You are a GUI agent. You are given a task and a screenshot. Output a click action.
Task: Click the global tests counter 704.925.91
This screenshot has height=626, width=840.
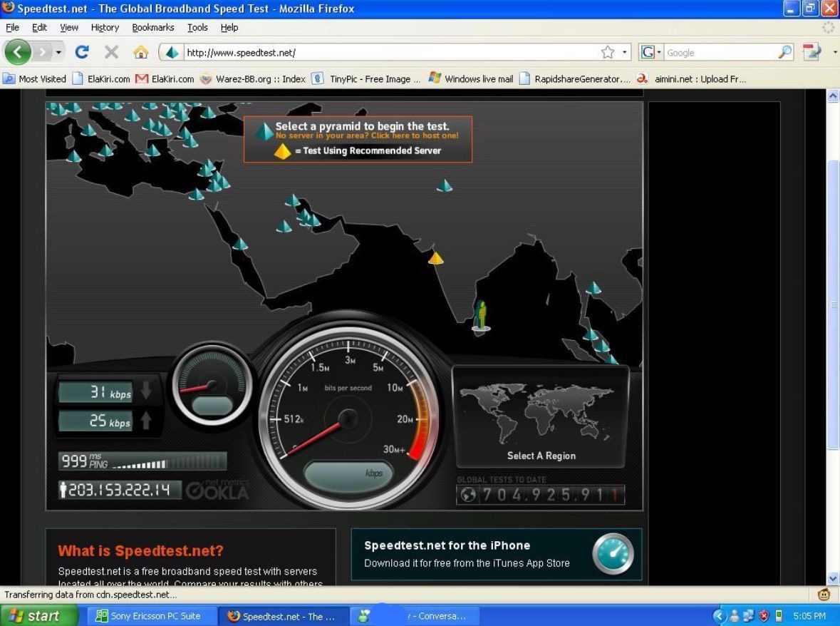(x=541, y=495)
